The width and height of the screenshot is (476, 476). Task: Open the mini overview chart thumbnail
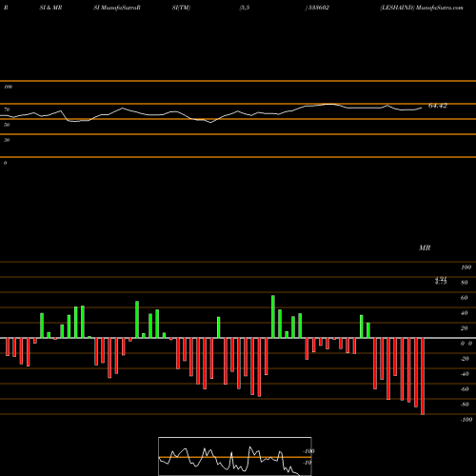[x=235, y=456]
